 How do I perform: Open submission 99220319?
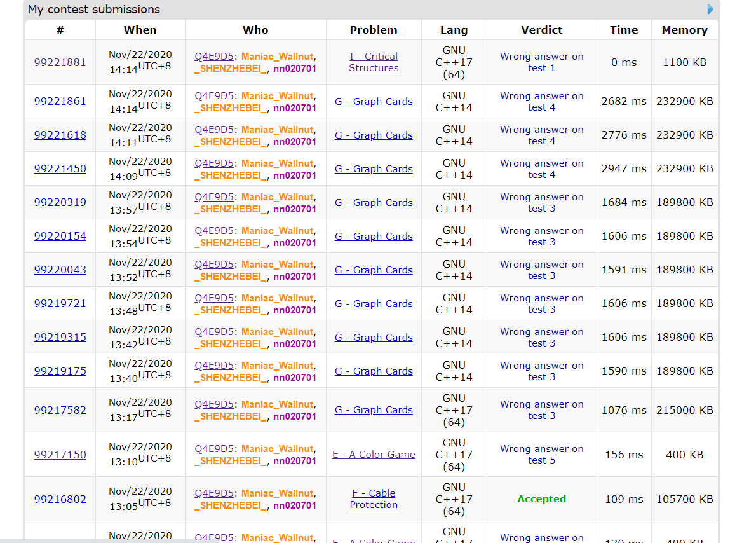(60, 202)
